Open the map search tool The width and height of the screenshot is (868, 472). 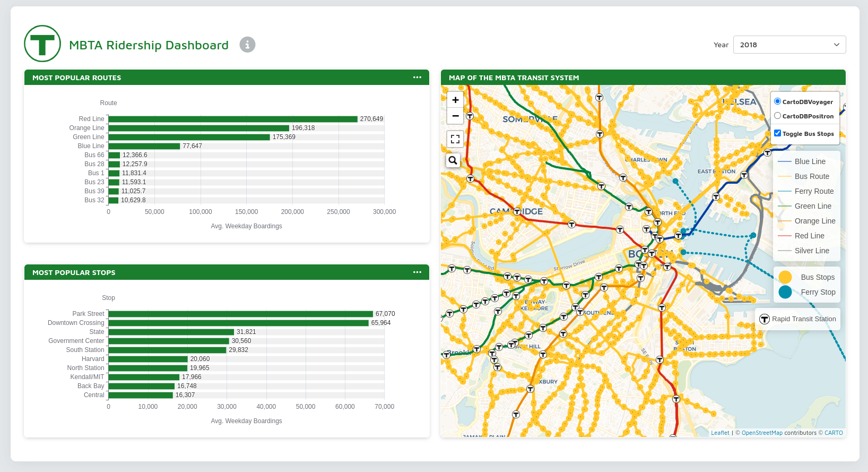pyautogui.click(x=453, y=160)
